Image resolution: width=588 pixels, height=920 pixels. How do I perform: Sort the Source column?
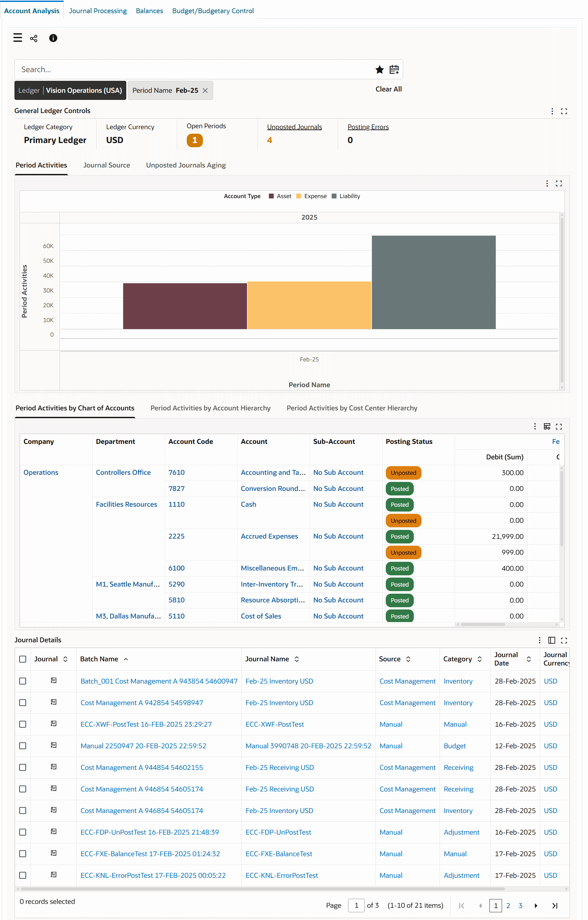click(408, 659)
